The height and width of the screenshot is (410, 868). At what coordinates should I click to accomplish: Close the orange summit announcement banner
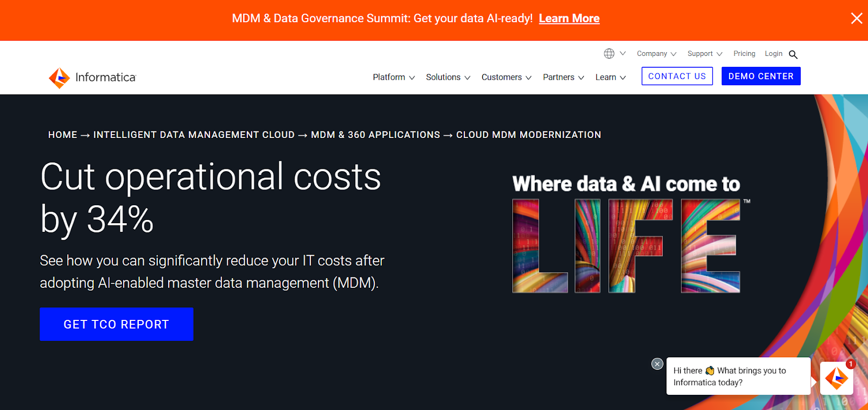pos(857,18)
